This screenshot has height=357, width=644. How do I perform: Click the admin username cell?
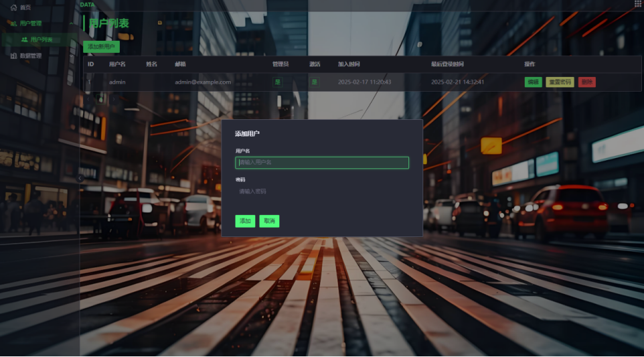tap(117, 82)
